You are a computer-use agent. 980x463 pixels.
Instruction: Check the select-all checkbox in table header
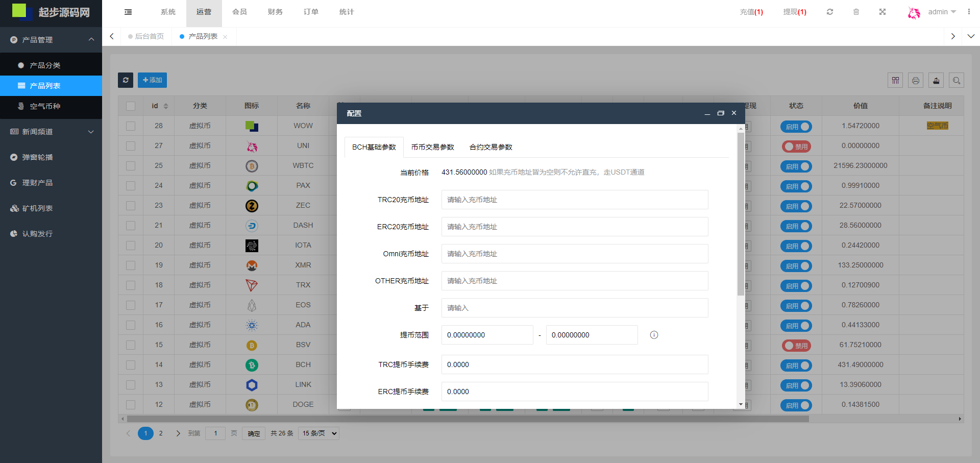pos(131,106)
